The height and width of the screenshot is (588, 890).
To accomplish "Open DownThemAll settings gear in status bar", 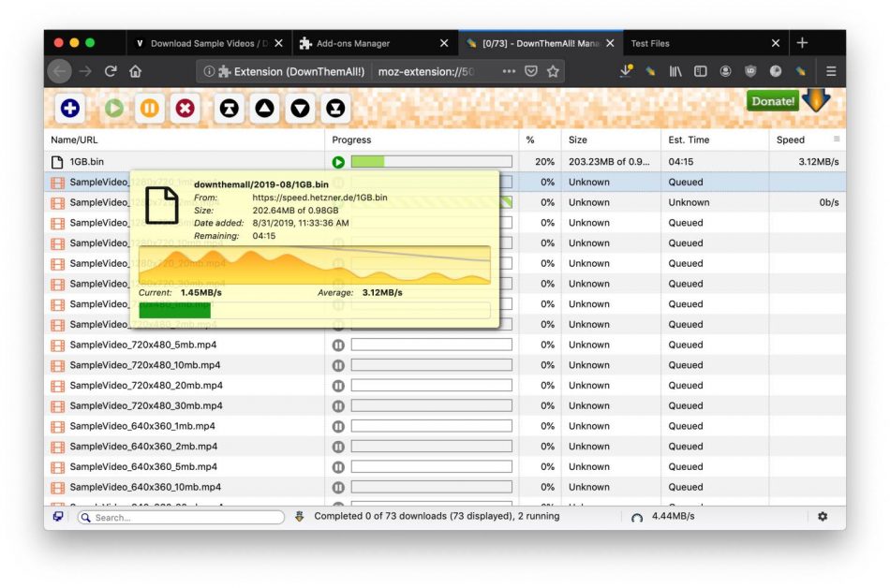I will pyautogui.click(x=823, y=517).
